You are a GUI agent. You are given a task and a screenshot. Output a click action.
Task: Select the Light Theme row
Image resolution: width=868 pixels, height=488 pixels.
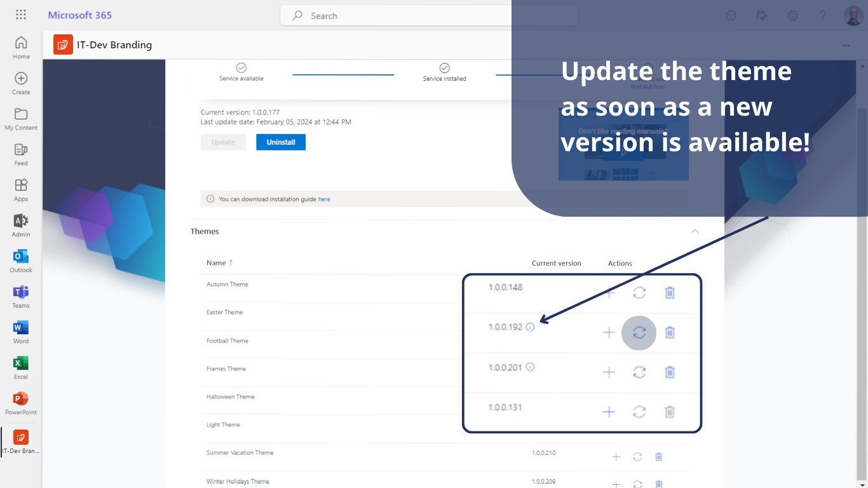pyautogui.click(x=445, y=429)
